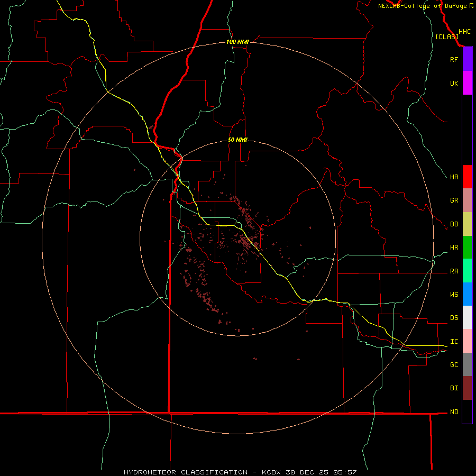476x476 pixels.
Task: Click the IC legend label
Action: tap(454, 342)
